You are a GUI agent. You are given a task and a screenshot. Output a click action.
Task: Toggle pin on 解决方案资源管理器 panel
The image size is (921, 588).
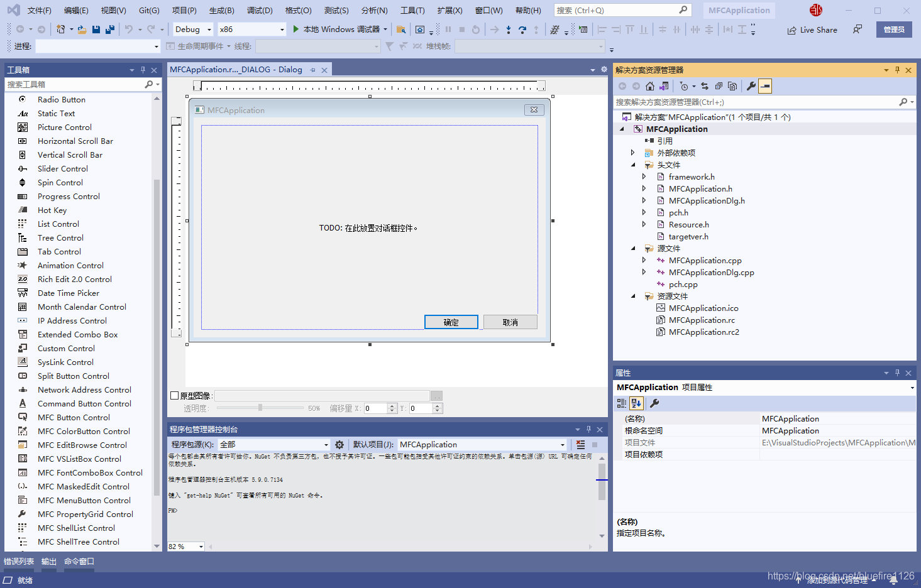[897, 70]
